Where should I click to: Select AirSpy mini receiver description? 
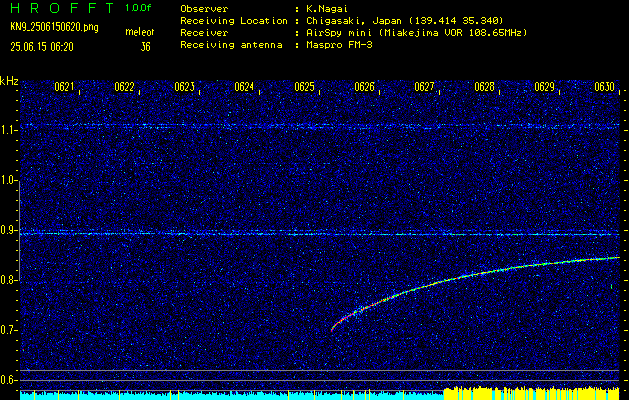point(416,33)
